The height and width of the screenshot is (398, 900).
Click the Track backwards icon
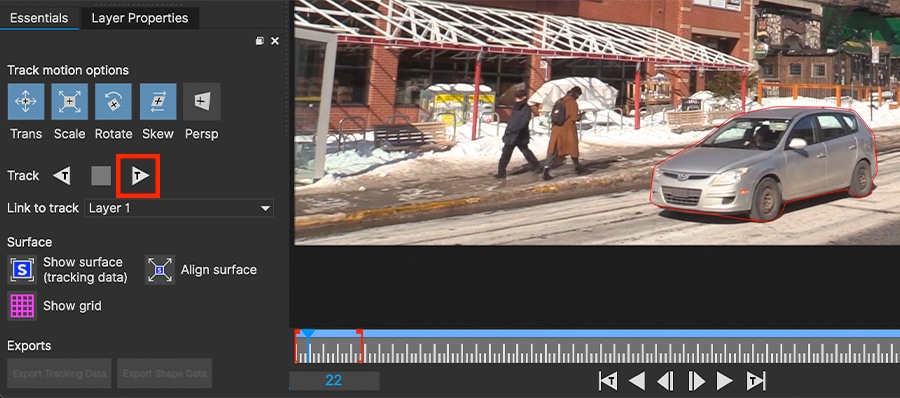click(x=62, y=176)
